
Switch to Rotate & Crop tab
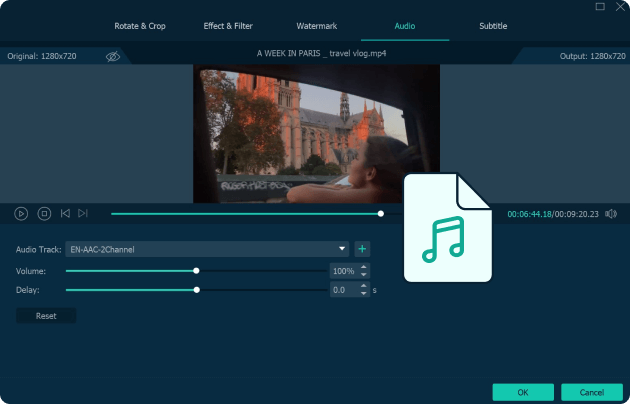(x=140, y=26)
